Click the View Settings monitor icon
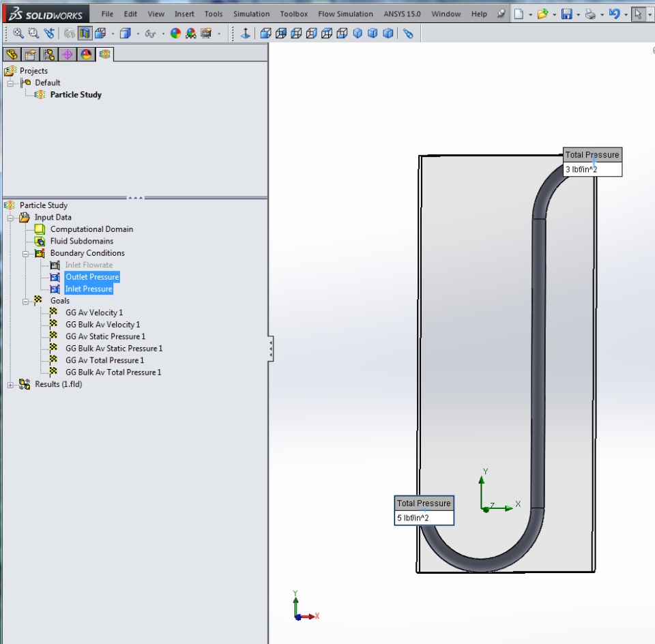 (206, 33)
